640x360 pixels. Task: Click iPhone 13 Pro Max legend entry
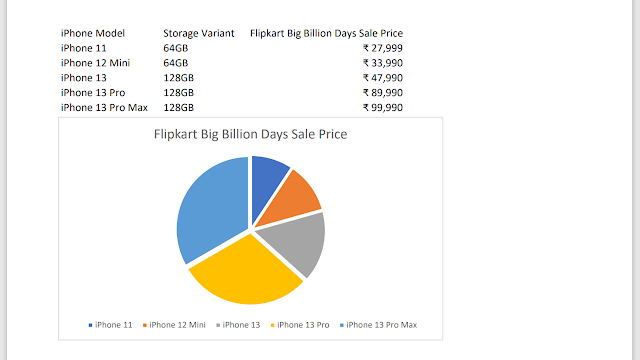click(x=378, y=325)
